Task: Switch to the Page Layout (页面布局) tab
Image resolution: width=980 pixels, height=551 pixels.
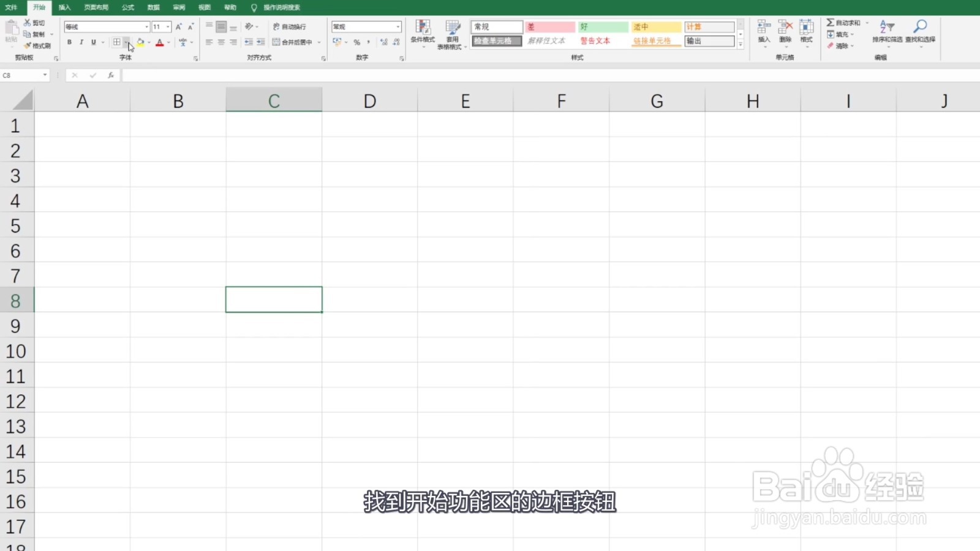Action: pos(96,7)
